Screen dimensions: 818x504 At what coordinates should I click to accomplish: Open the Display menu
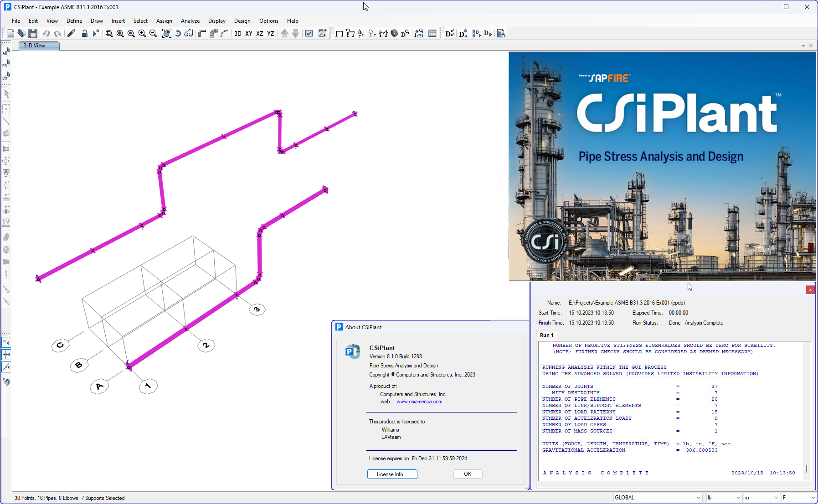tap(217, 21)
